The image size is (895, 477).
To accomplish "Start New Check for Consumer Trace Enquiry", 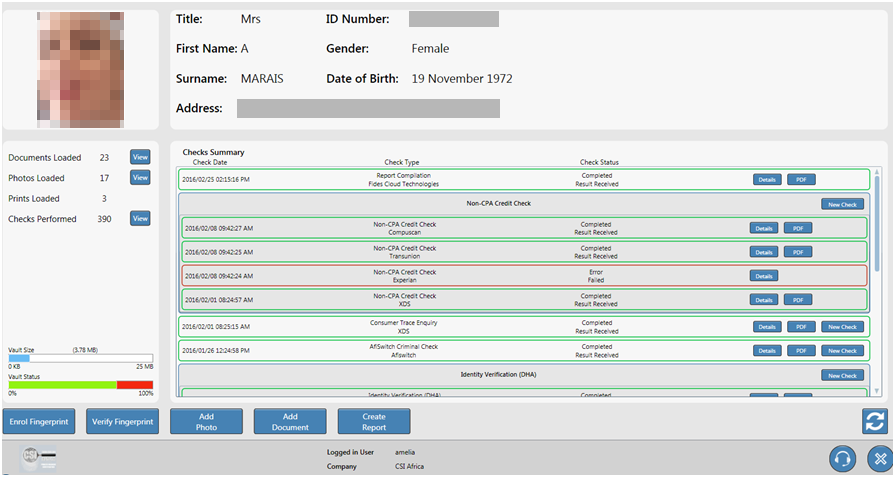I will tap(842, 327).
